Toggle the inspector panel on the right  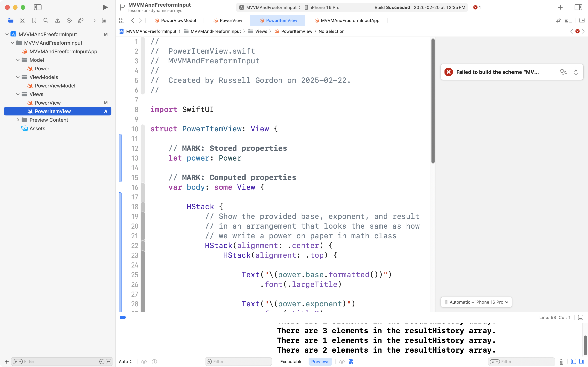(578, 7)
